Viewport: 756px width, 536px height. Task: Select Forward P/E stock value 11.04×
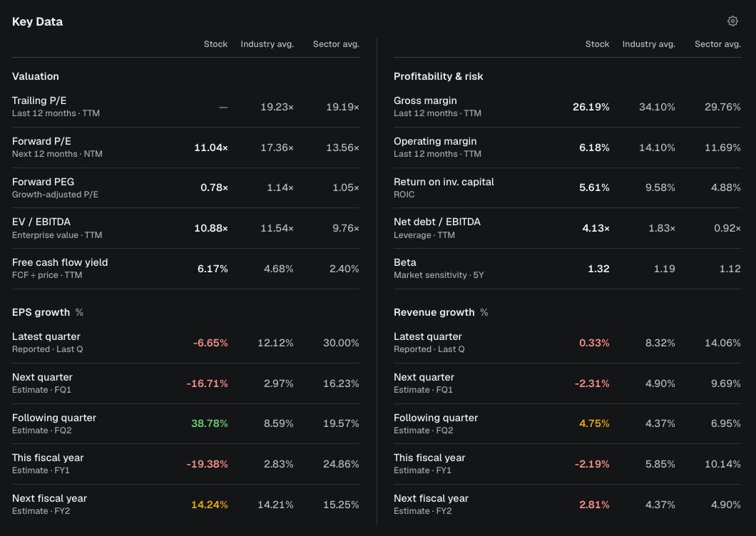click(210, 148)
